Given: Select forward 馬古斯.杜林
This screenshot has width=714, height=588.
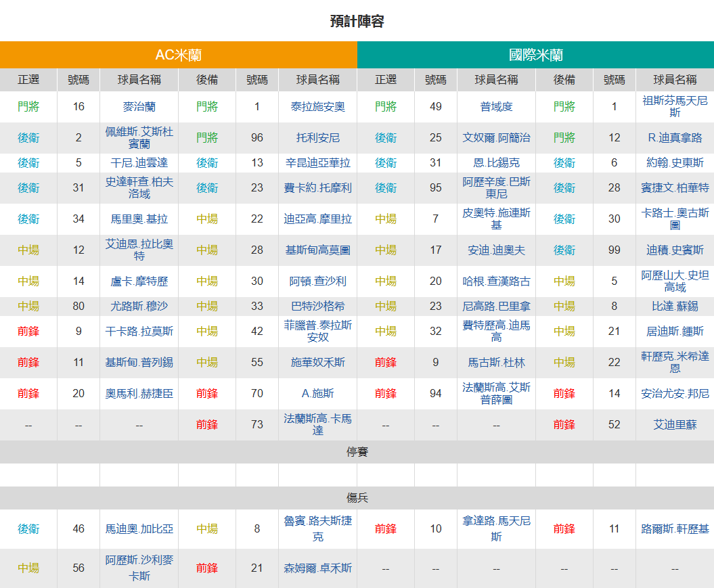Looking at the screenshot, I should [x=496, y=362].
